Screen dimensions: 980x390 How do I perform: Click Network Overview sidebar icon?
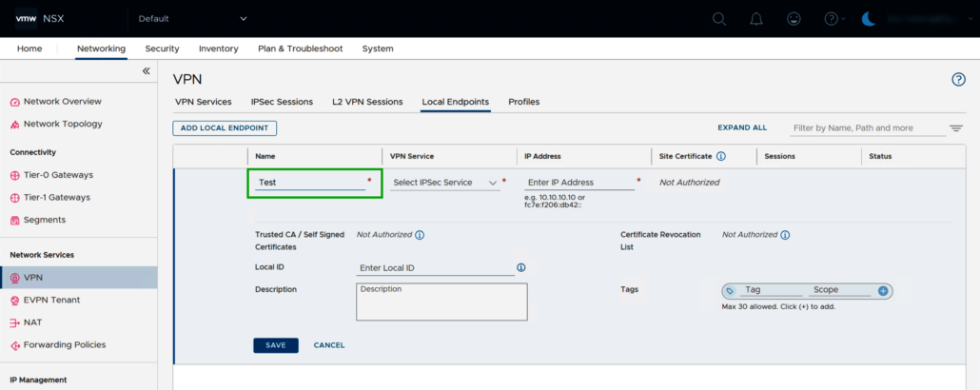[x=15, y=102]
